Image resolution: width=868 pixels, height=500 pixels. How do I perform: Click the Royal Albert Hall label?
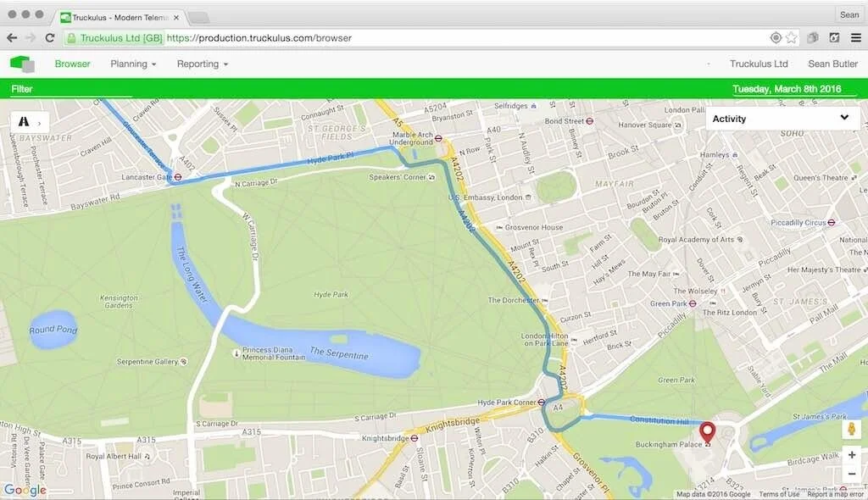[x=114, y=456]
